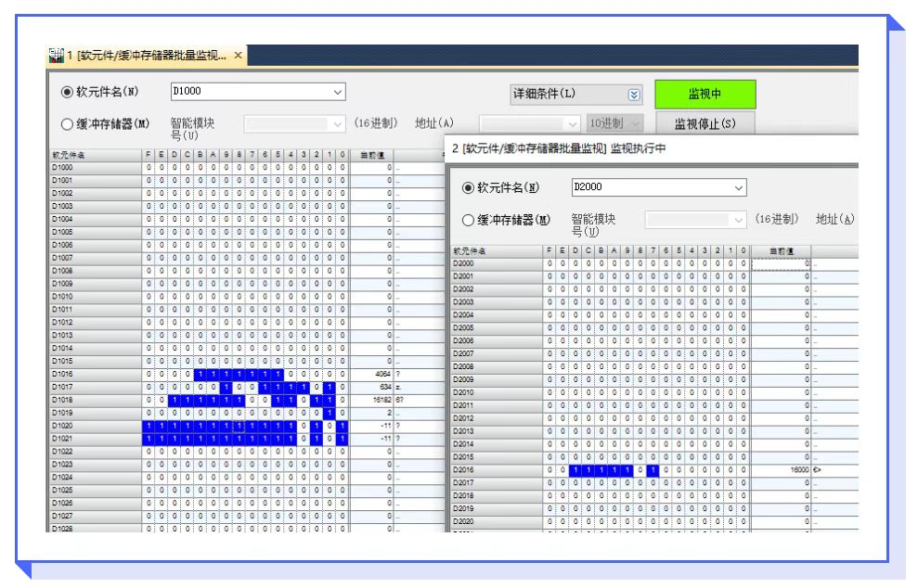Select the D1016 row label
This screenshot has height=588, width=918.
[x=95, y=374]
